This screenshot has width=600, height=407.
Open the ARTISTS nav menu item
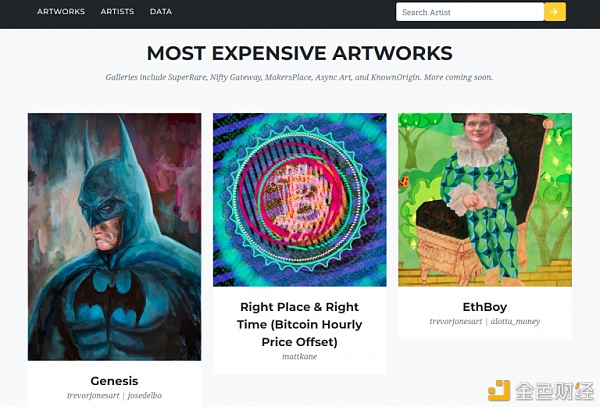click(117, 11)
